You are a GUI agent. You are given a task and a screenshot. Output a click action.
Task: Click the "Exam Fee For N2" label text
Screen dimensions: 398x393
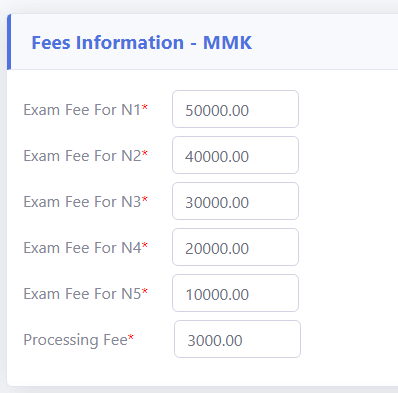pos(82,156)
